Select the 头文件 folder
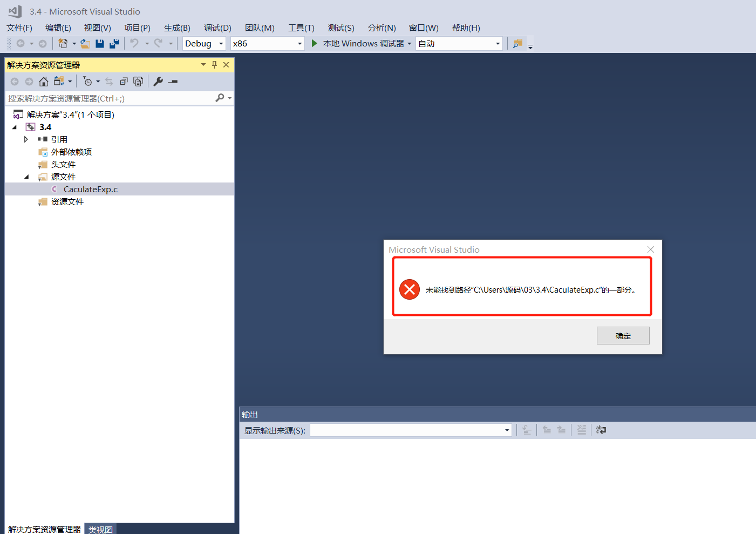Image resolution: width=756 pixels, height=534 pixels. (x=63, y=165)
